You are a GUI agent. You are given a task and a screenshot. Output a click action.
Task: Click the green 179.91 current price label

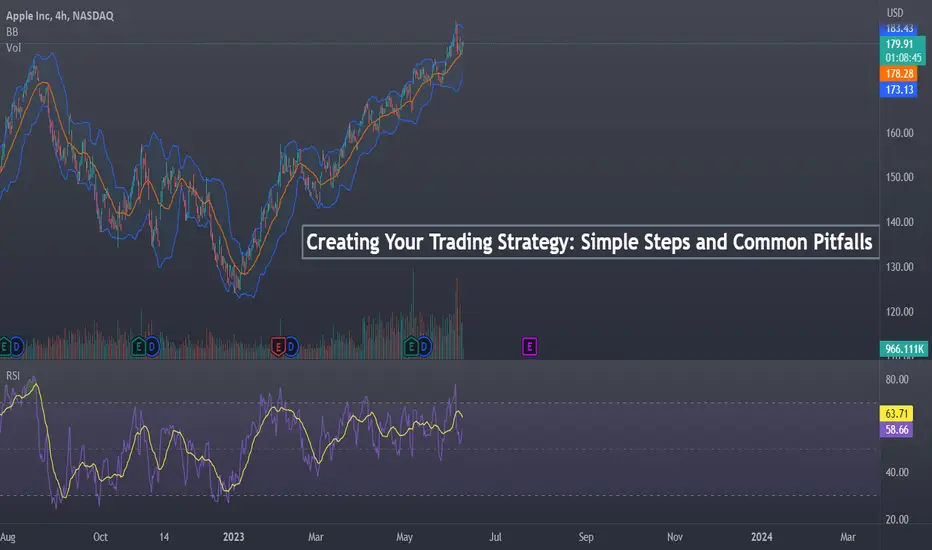tap(902, 44)
